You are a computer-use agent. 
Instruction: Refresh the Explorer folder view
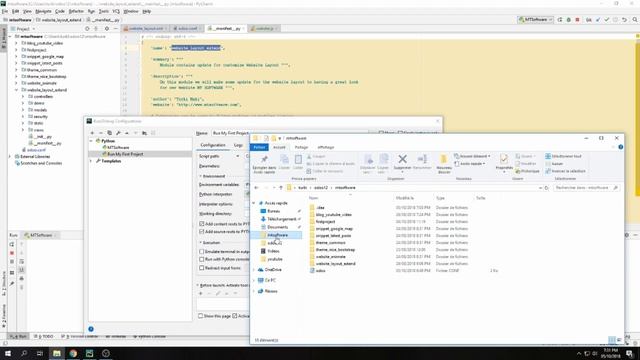pyautogui.click(x=547, y=188)
